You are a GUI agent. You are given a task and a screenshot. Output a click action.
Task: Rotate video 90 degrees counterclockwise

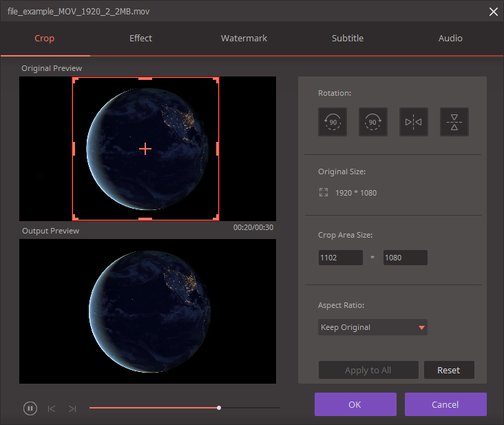pos(333,122)
